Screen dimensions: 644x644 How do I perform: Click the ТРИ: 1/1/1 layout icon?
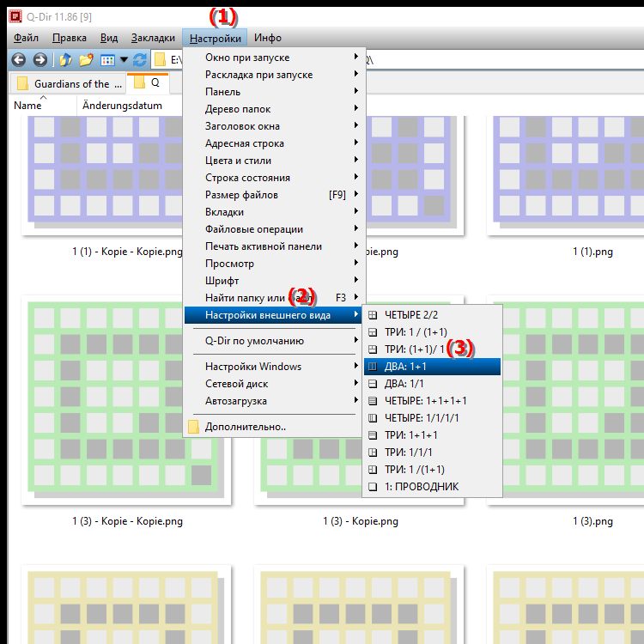point(373,453)
